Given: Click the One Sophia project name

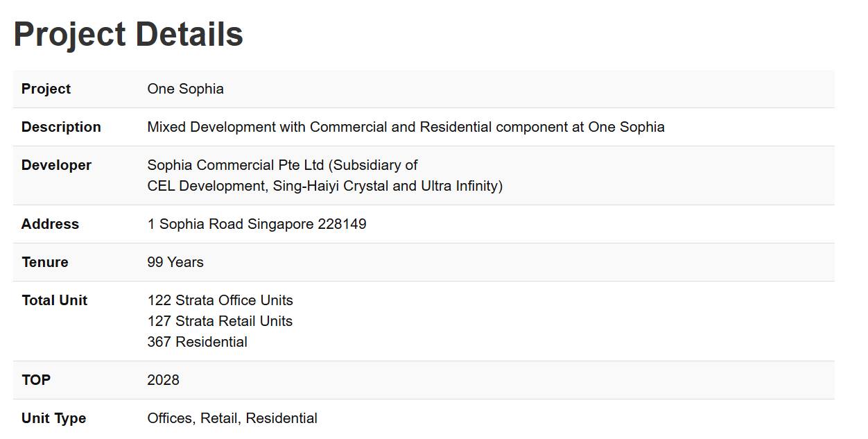Looking at the screenshot, I should [185, 89].
